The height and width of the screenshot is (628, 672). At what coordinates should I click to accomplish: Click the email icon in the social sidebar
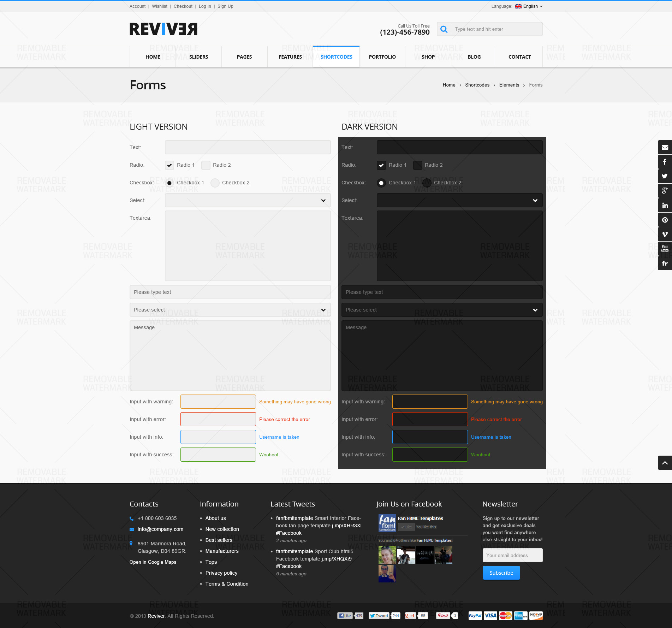tap(665, 147)
